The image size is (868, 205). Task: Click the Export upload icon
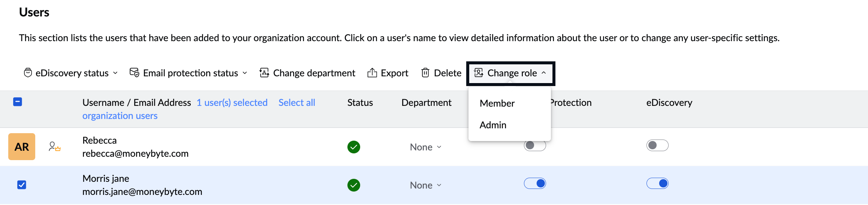pos(372,73)
